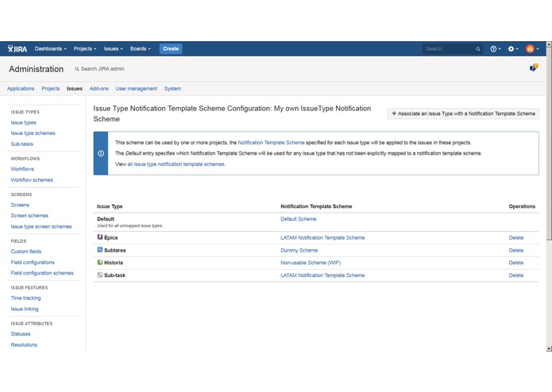Click the magnifier icon beside Search JIRA admin
The width and height of the screenshot is (552, 392).
(x=77, y=69)
